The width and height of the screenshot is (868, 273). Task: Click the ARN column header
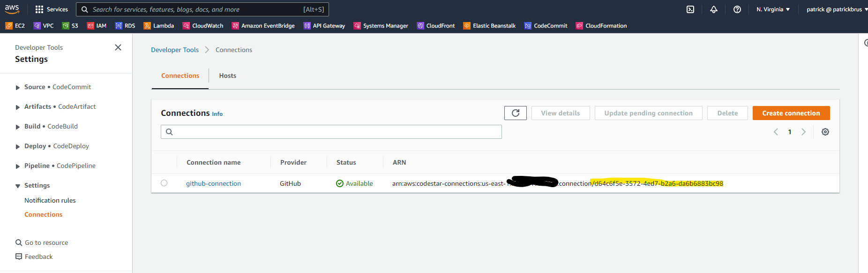pyautogui.click(x=399, y=162)
